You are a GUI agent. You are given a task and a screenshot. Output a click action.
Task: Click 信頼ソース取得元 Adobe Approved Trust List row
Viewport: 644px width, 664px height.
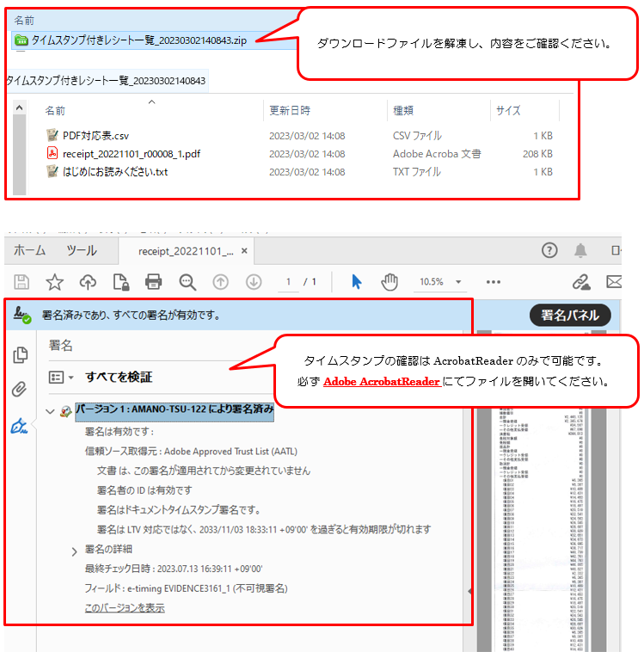pos(191,451)
